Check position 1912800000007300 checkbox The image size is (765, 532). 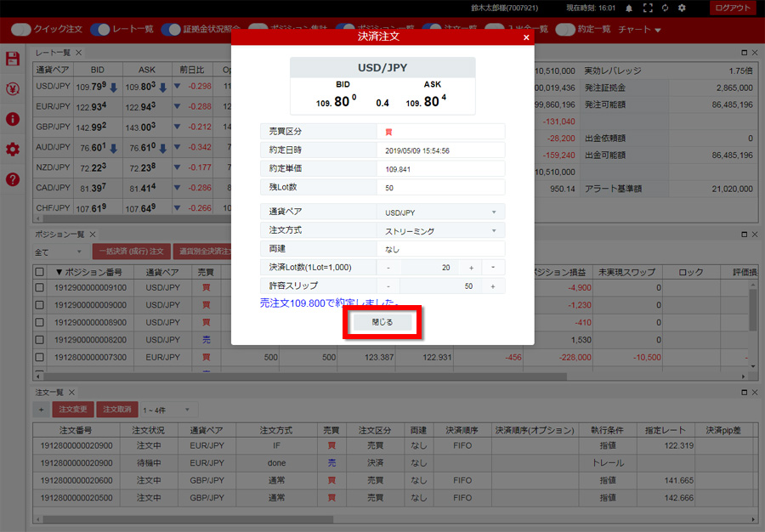tap(39, 358)
